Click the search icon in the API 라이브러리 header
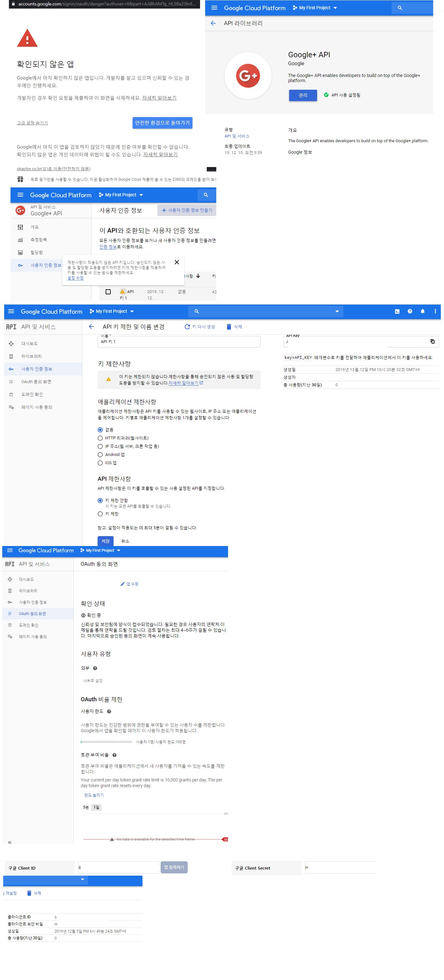This screenshot has width=444, height=980. coord(399,8)
